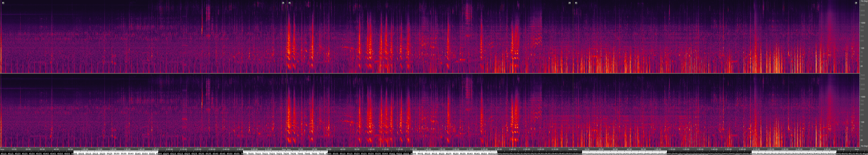Click inside the third clip's lower channel spectrogram
The height and width of the screenshot is (155, 868).
(708, 111)
